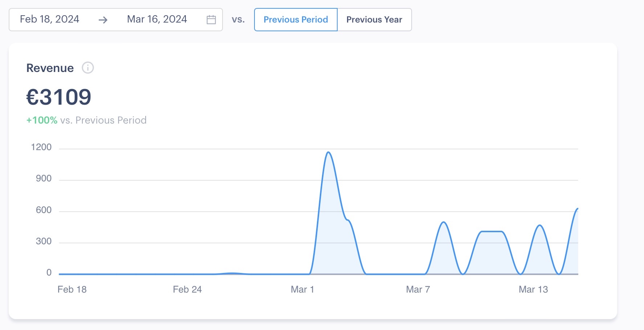
Task: Select the Previous Period comparison
Action: tap(295, 20)
